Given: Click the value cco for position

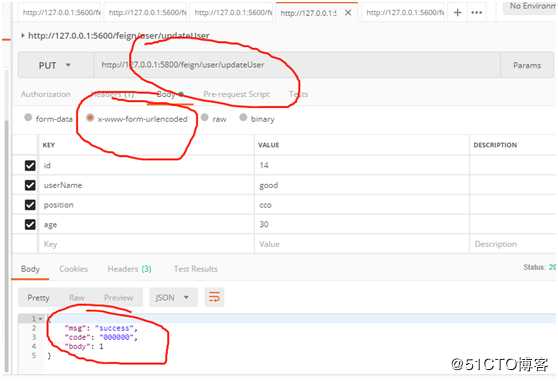Looking at the screenshot, I should 265,205.
